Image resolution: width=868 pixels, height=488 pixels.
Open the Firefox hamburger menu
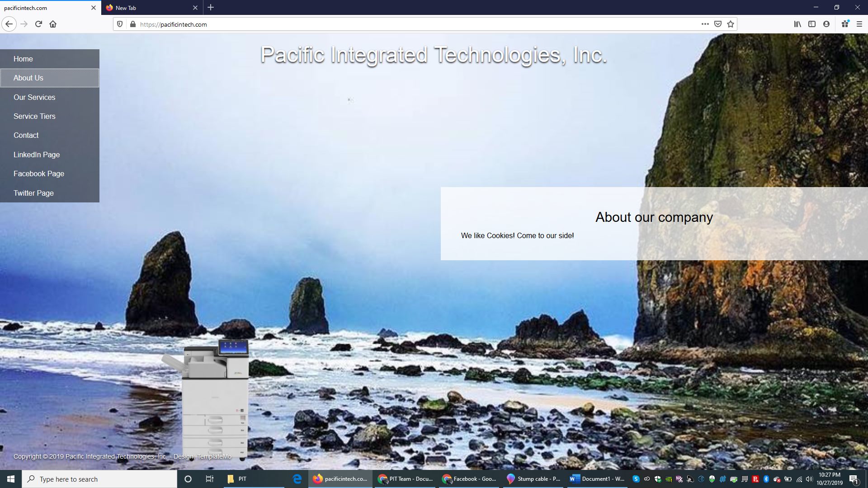(859, 24)
